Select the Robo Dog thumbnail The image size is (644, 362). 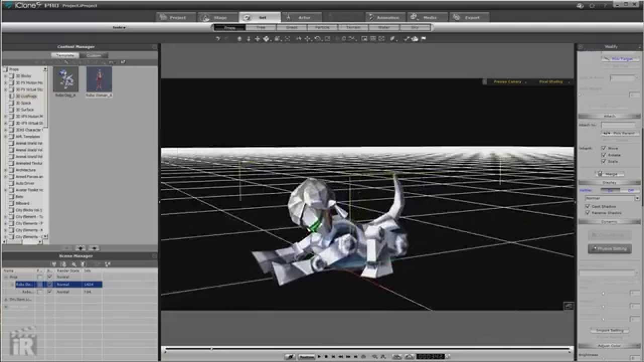pyautogui.click(x=66, y=79)
